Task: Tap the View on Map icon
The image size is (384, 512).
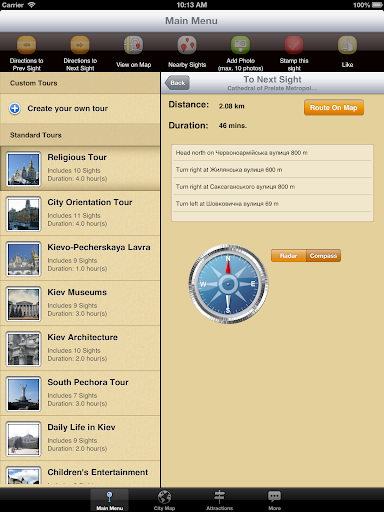Action: 134,45
